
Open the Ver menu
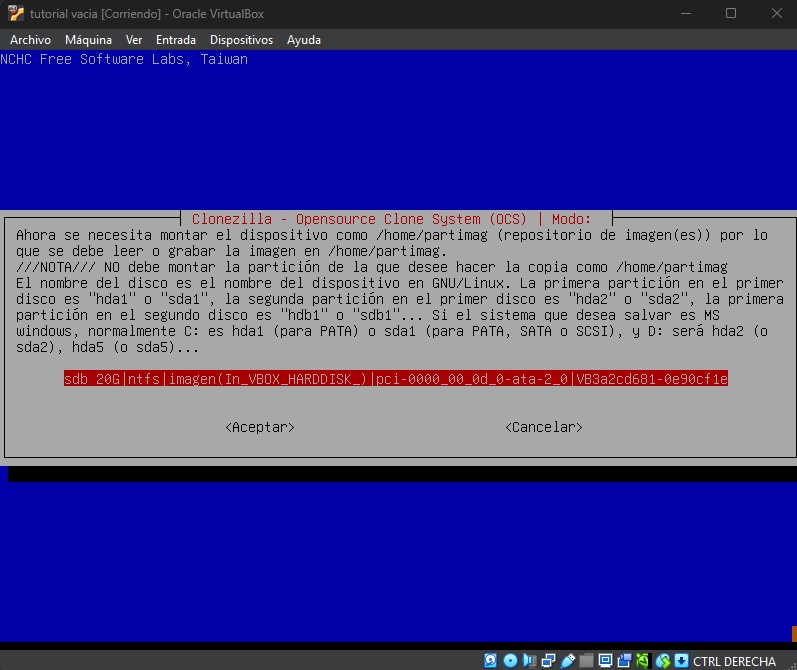[x=134, y=40]
